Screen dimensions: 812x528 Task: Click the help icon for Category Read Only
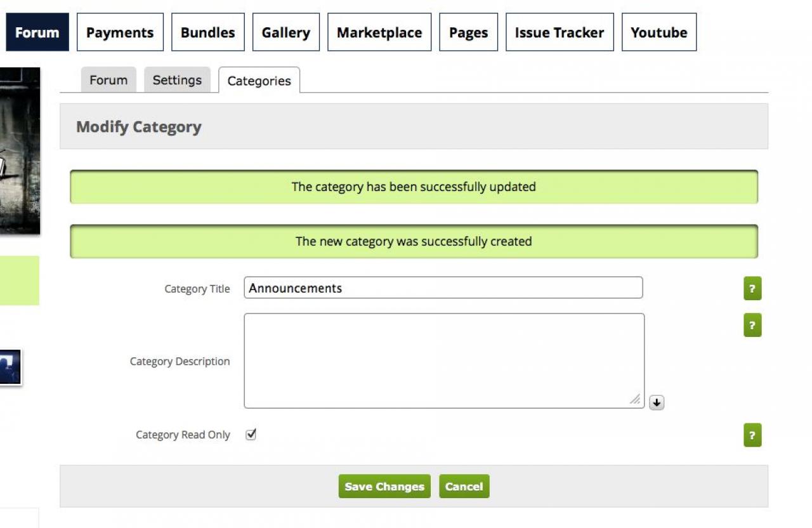(752, 435)
